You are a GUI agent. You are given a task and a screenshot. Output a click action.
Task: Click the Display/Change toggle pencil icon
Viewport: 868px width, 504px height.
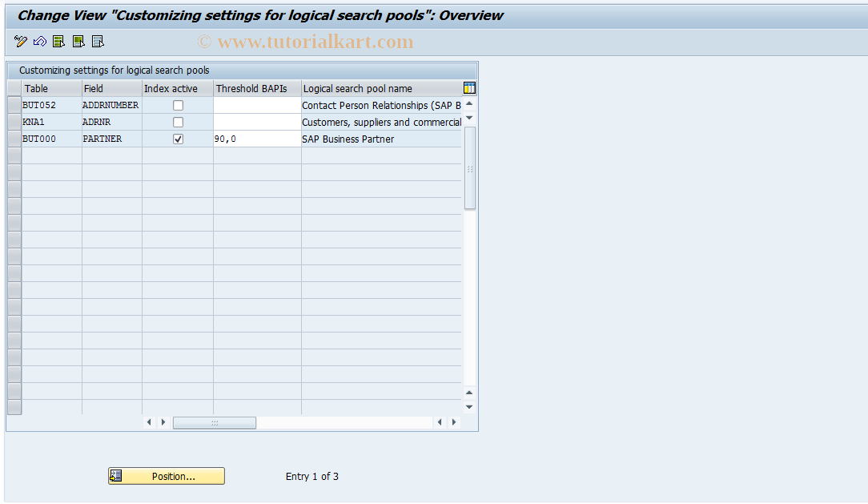pyautogui.click(x=21, y=42)
